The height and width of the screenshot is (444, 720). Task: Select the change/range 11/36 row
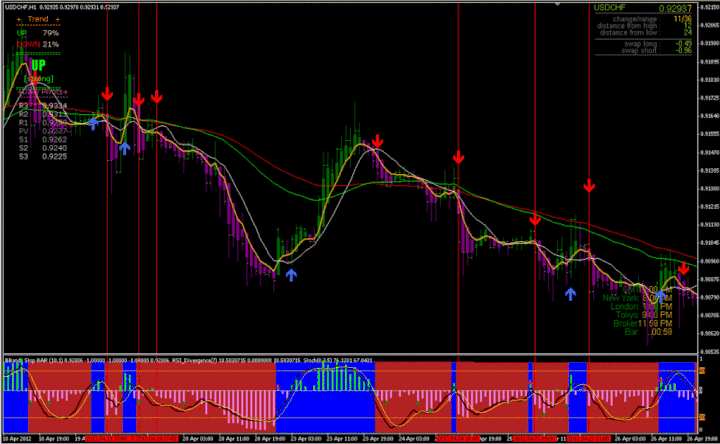652,19
